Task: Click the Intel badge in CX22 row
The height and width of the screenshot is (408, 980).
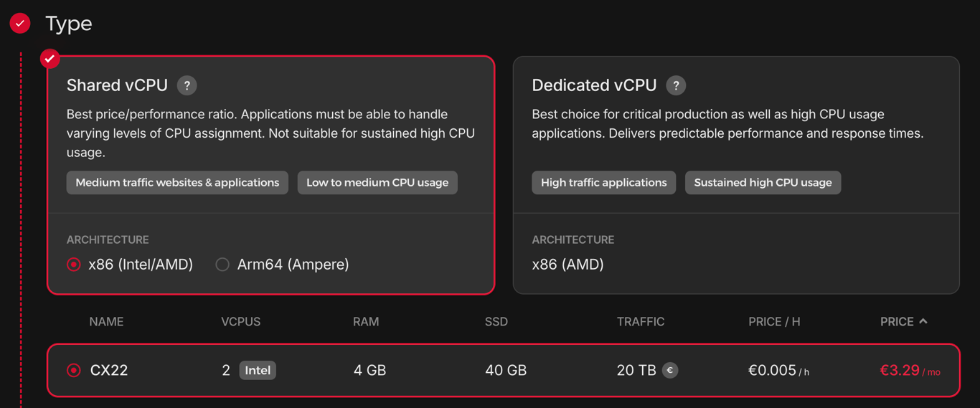Action: pos(258,370)
